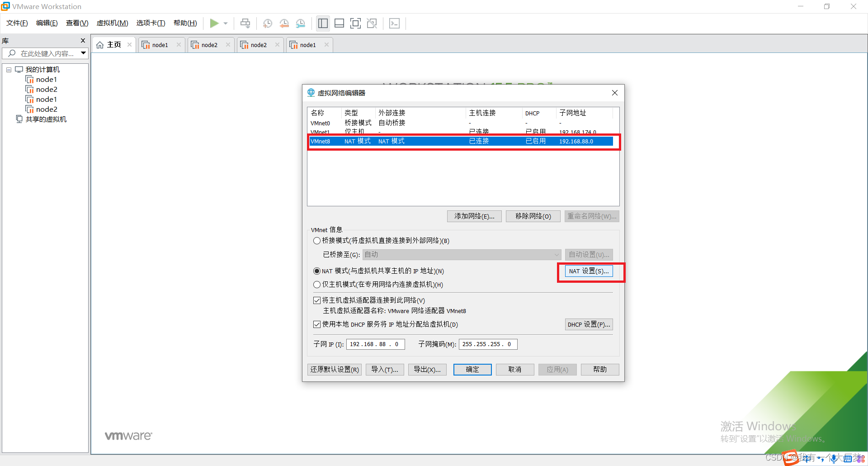Click the take snapshot toolbar icon
868x466 pixels.
268,23
